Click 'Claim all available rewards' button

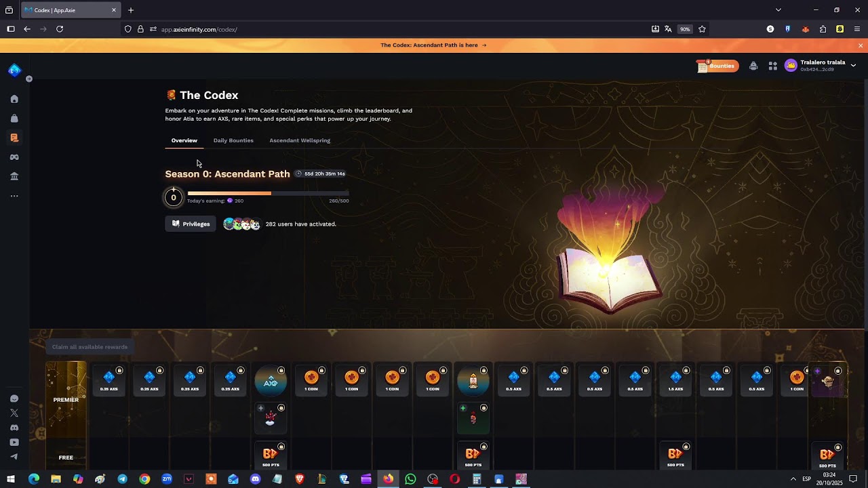[90, 347]
